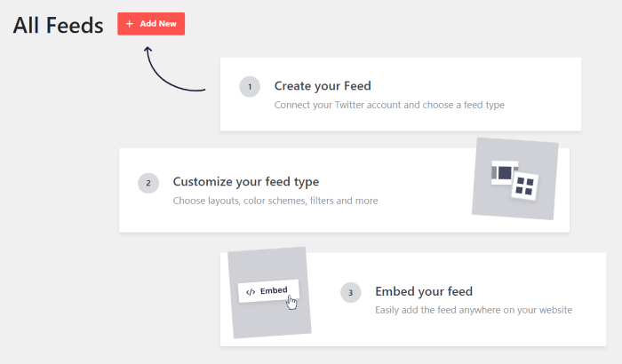Select the Embed your feed title

pos(424,291)
